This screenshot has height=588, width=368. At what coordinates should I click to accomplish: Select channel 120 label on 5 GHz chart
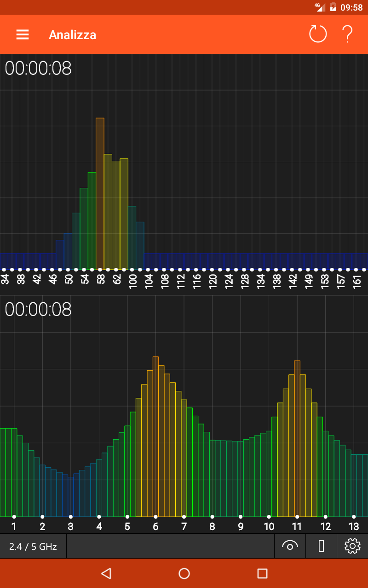click(x=213, y=281)
